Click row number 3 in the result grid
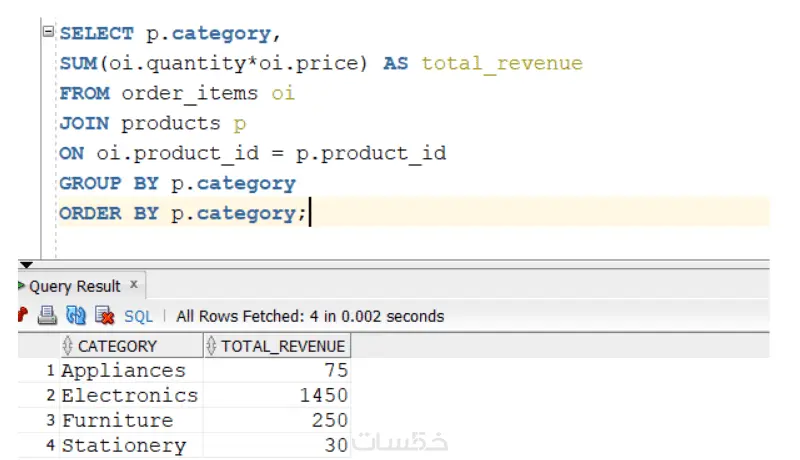 (50, 420)
